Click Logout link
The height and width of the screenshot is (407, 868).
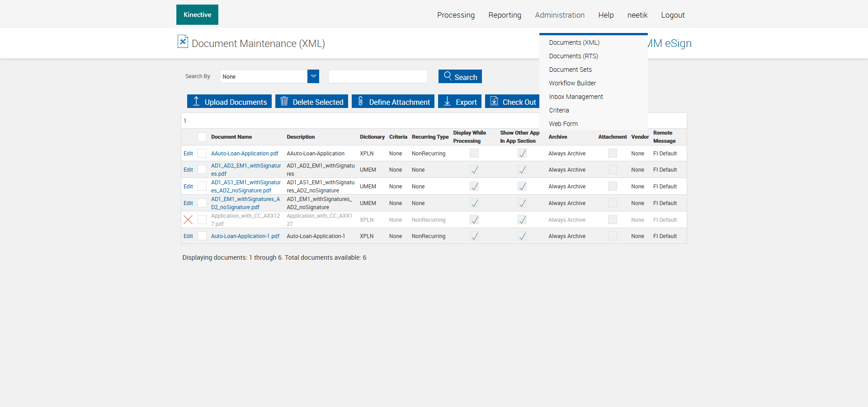click(673, 15)
